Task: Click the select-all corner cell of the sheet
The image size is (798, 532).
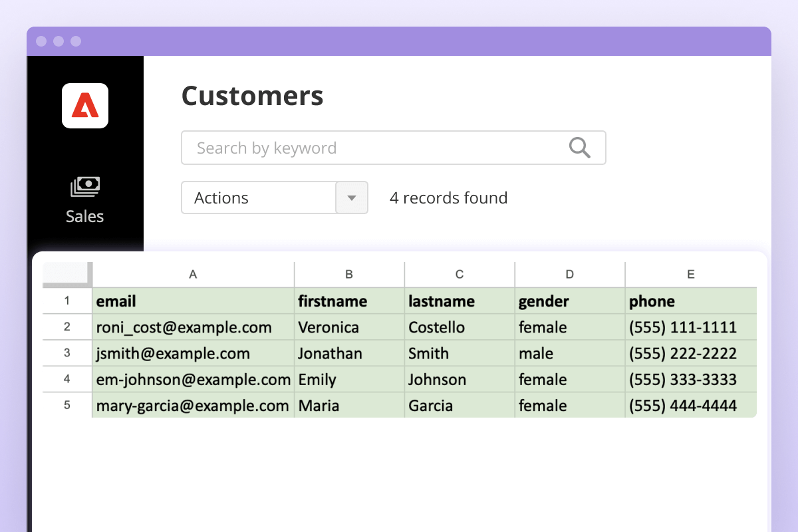Action: pyautogui.click(x=66, y=274)
